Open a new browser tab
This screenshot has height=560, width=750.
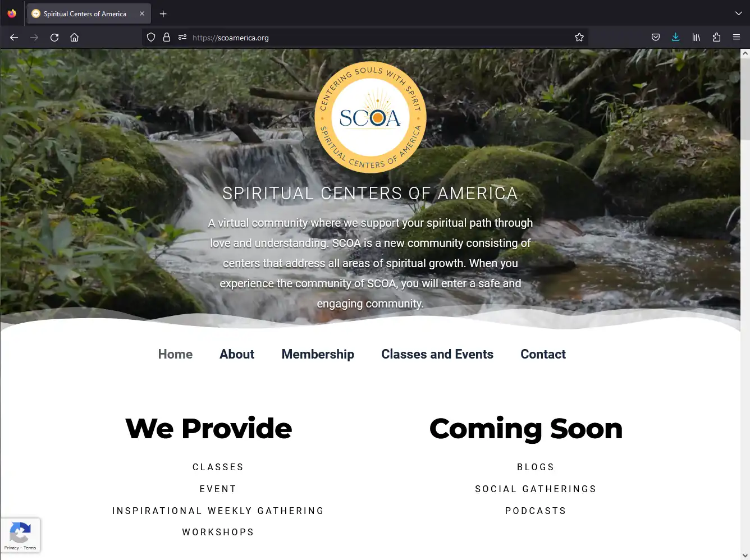(163, 13)
